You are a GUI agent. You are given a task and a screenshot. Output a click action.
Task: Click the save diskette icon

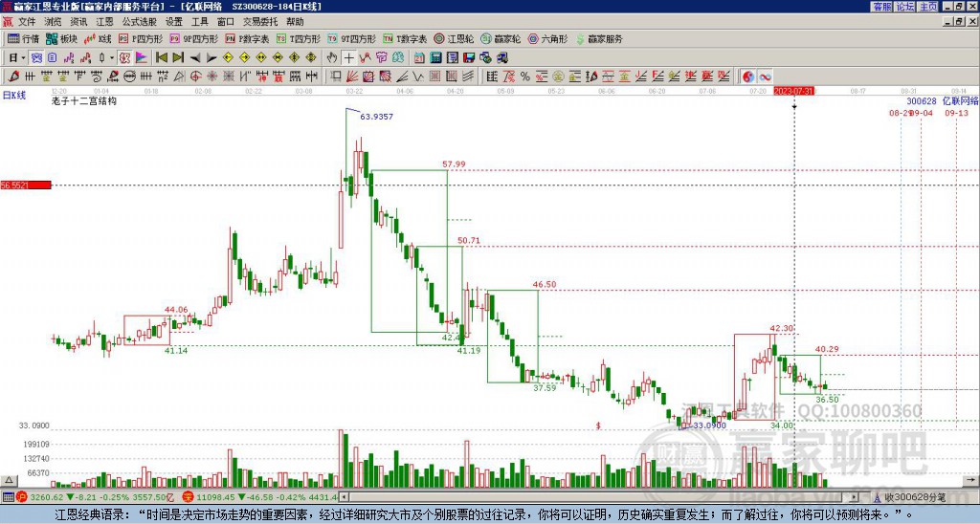(469, 57)
